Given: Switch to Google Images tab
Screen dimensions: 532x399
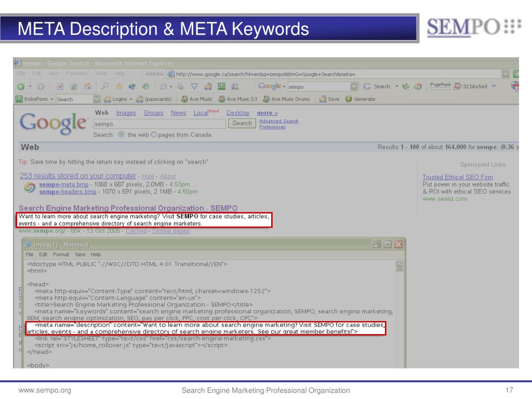Looking at the screenshot, I should [126, 113].
